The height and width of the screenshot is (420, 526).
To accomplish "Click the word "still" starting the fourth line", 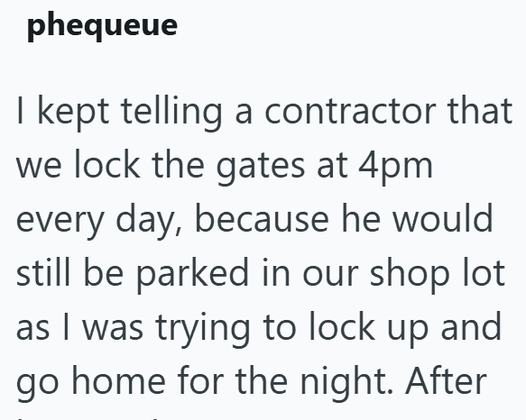I will (43, 271).
